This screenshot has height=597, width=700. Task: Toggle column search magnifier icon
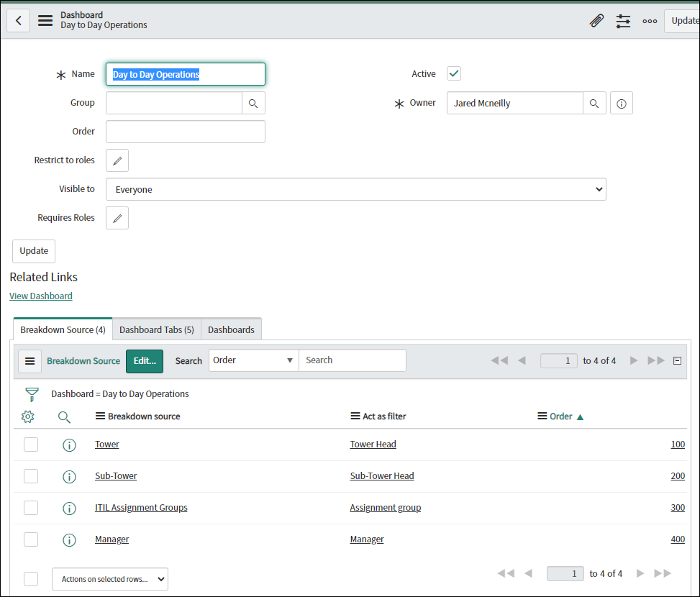coord(64,417)
